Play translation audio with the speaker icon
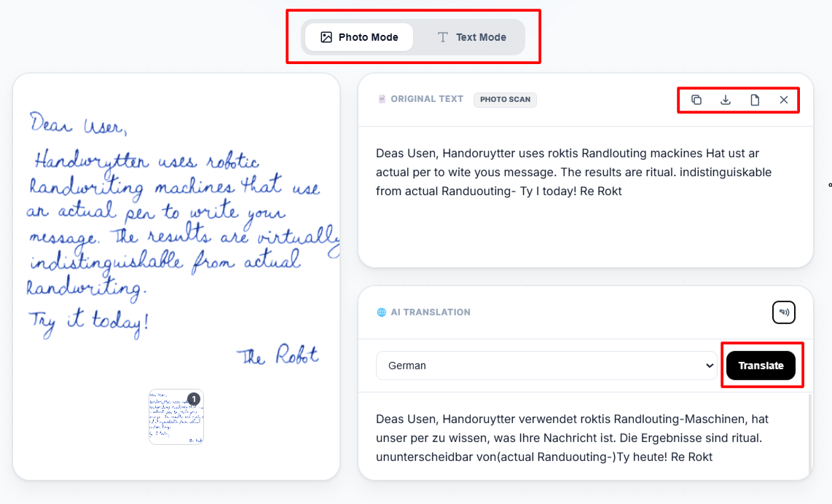 [x=784, y=312]
